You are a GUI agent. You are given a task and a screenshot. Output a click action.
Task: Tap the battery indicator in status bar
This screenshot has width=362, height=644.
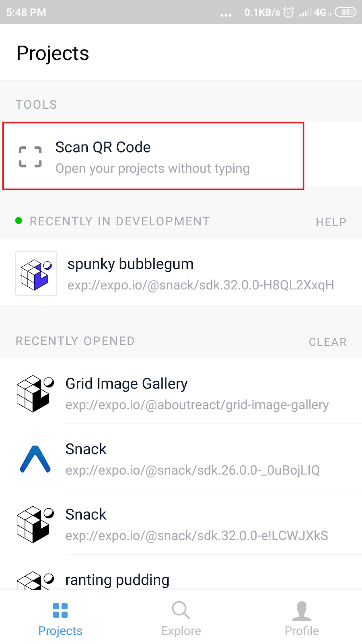click(345, 12)
